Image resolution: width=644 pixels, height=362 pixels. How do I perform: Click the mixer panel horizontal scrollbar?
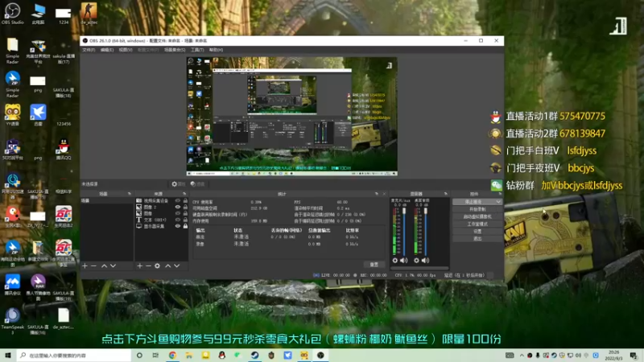419,269
